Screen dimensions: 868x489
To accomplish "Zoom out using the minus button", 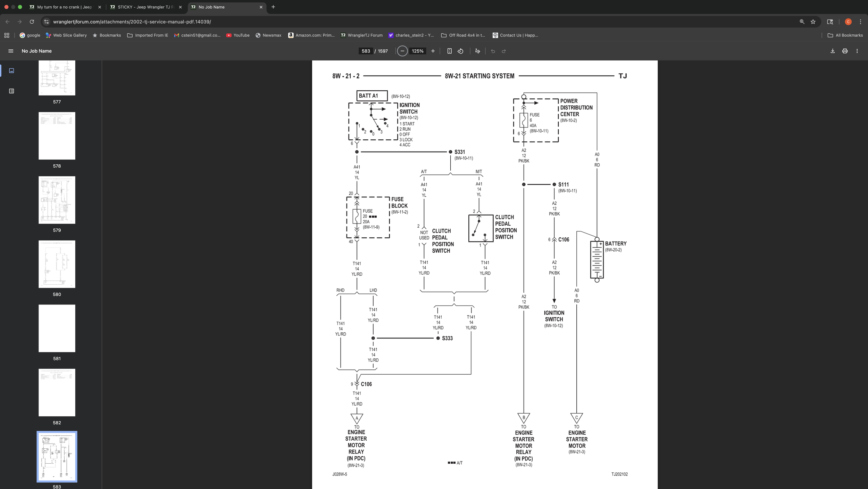I will click(402, 51).
